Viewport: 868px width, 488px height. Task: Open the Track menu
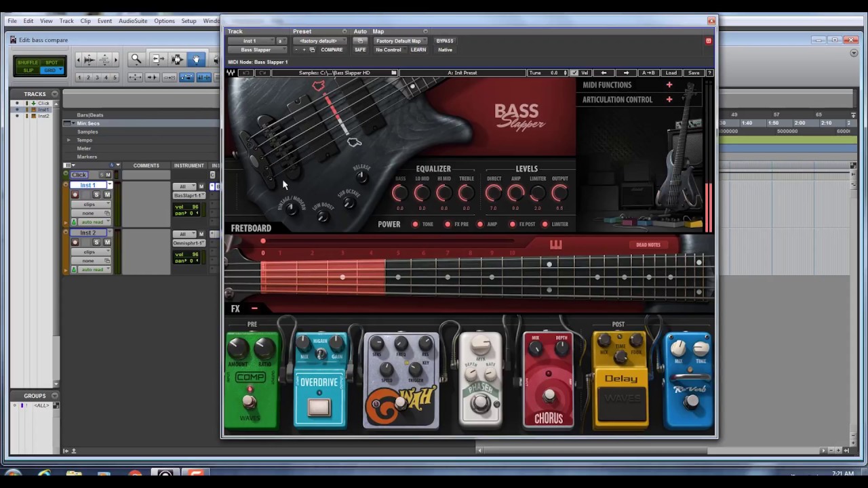click(x=66, y=21)
